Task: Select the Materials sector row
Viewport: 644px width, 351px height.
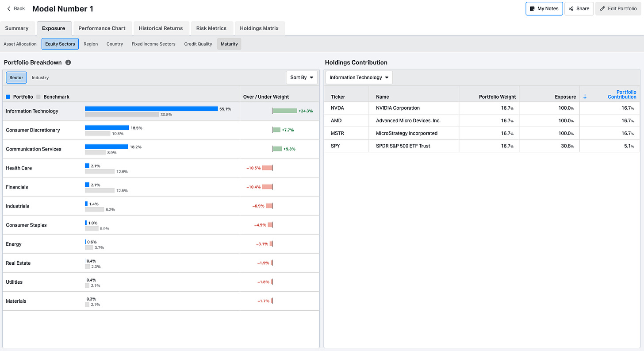Action: pyautogui.click(x=161, y=301)
